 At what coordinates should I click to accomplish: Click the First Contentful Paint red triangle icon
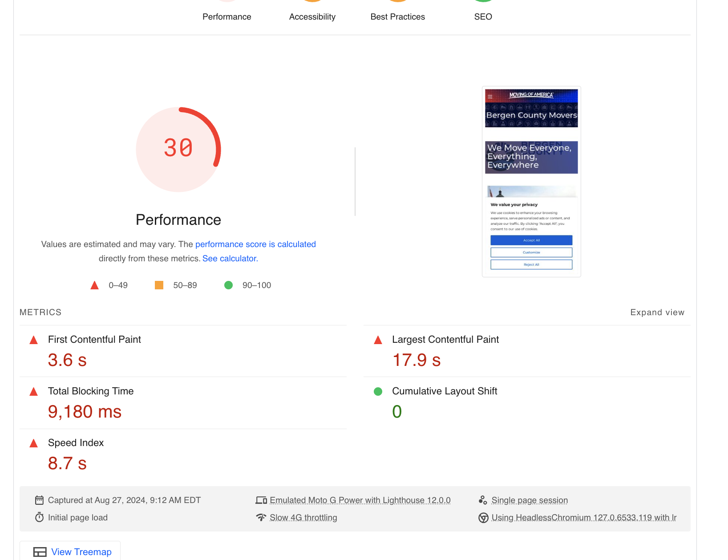33,340
